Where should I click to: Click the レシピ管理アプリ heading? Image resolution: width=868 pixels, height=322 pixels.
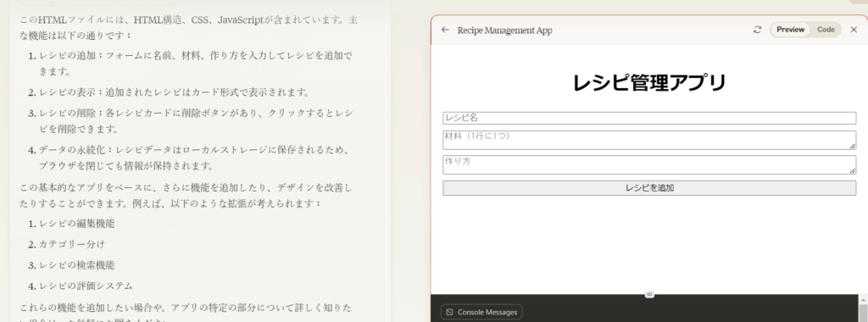[x=649, y=83]
